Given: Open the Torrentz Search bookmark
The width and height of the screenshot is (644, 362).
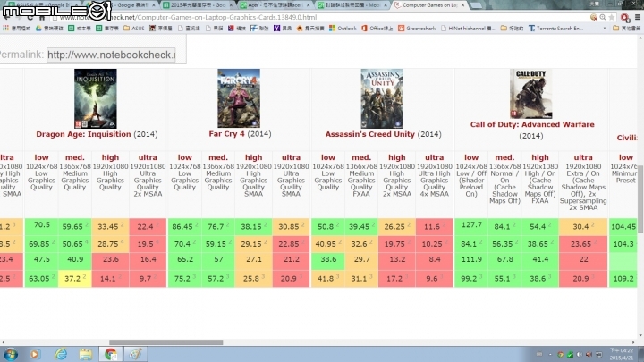Looking at the screenshot, I should [x=555, y=29].
